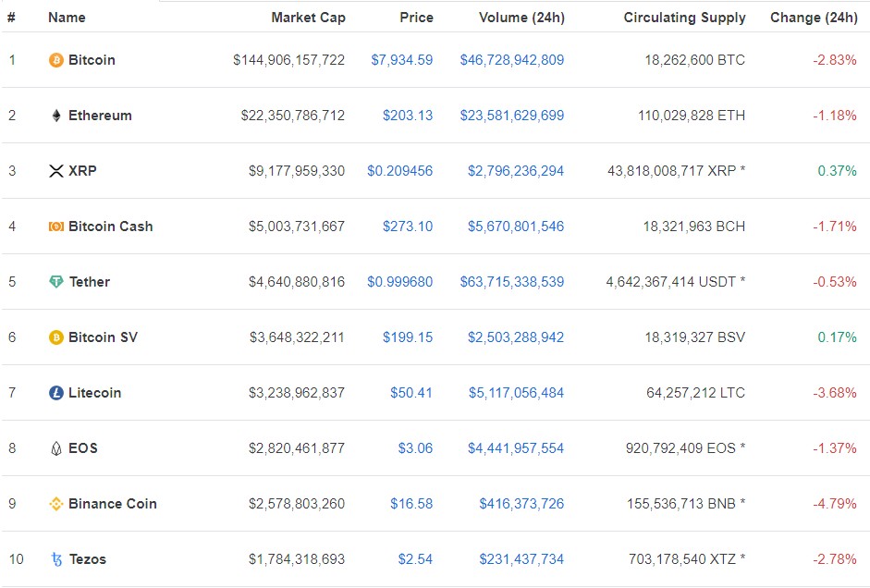870x588 pixels.
Task: Sort by the Price column header
Action: click(x=416, y=18)
